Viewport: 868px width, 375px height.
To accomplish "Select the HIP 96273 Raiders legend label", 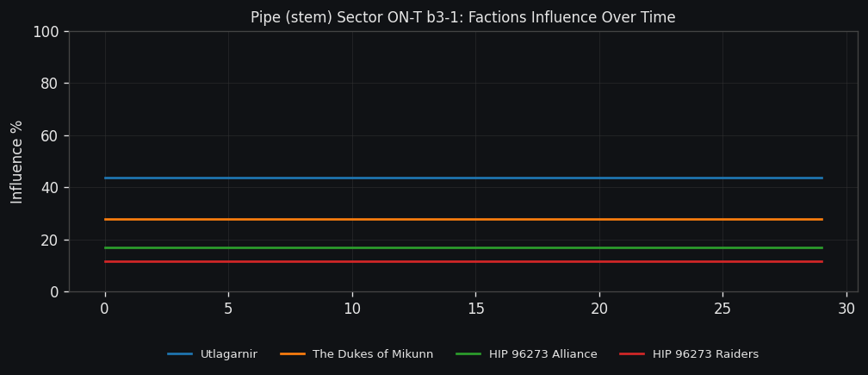I will point(705,354).
